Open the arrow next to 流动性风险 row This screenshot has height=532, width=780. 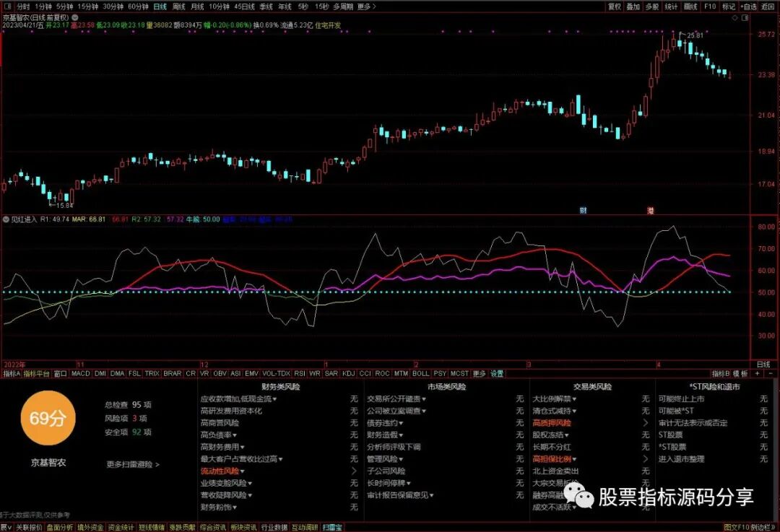pyautogui.click(x=354, y=471)
